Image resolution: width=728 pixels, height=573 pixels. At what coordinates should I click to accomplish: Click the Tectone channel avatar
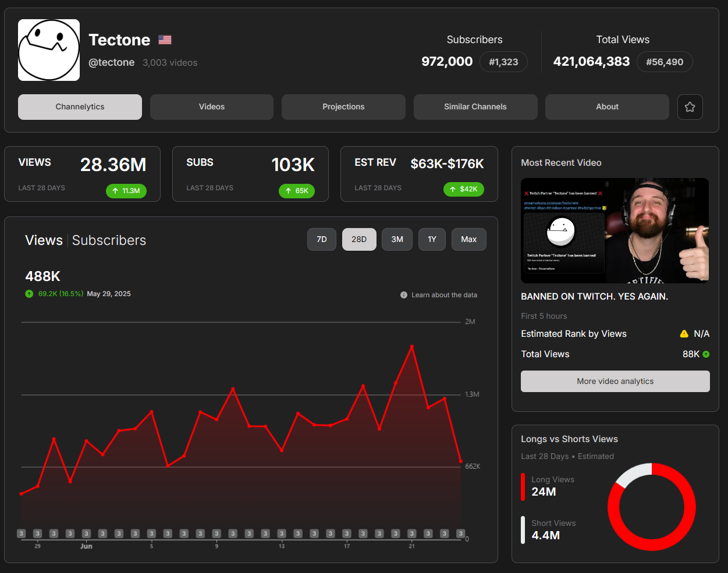coord(49,50)
